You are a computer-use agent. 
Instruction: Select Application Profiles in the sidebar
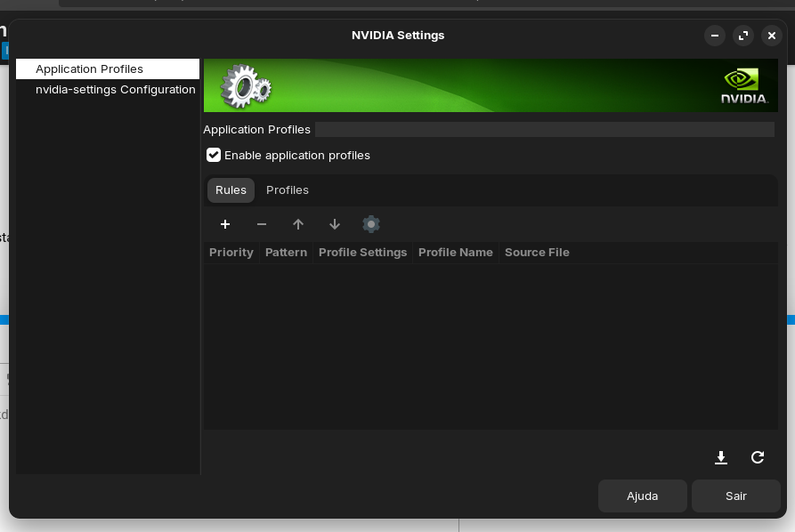click(108, 69)
